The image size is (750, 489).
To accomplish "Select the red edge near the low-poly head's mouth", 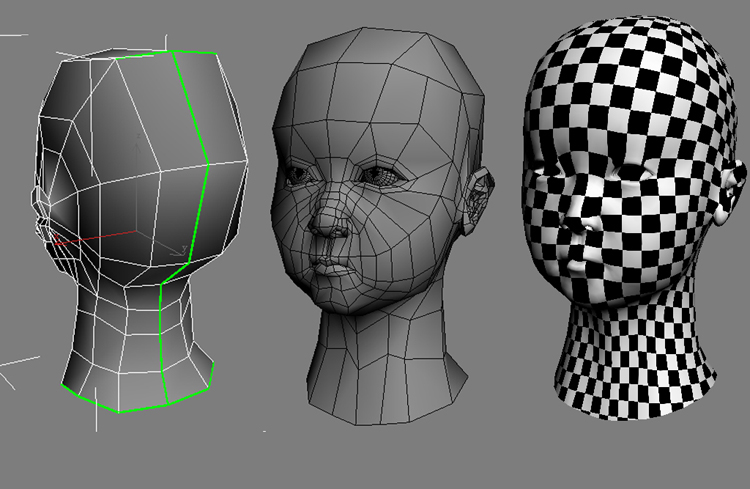I will (76, 241).
